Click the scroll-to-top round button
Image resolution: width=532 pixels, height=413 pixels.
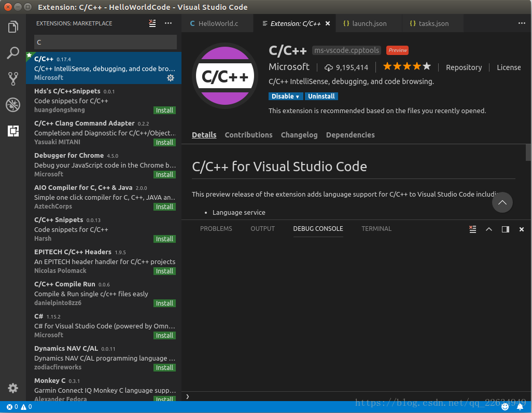click(x=502, y=202)
